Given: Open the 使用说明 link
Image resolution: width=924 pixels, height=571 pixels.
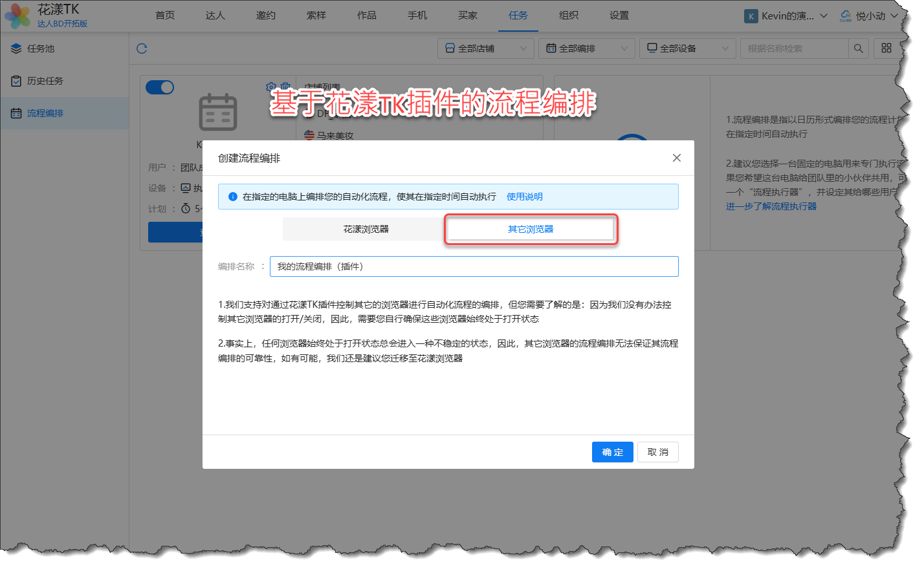Looking at the screenshot, I should click(x=524, y=197).
